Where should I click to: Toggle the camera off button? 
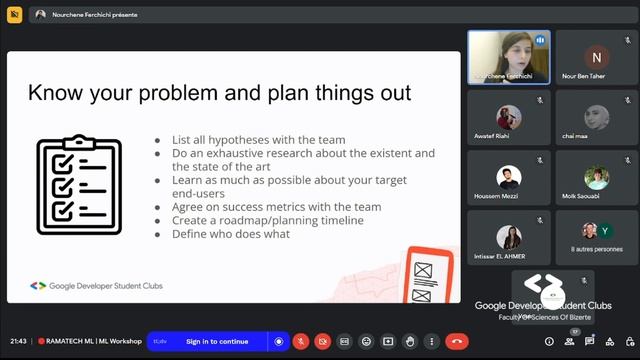pyautogui.click(x=322, y=341)
